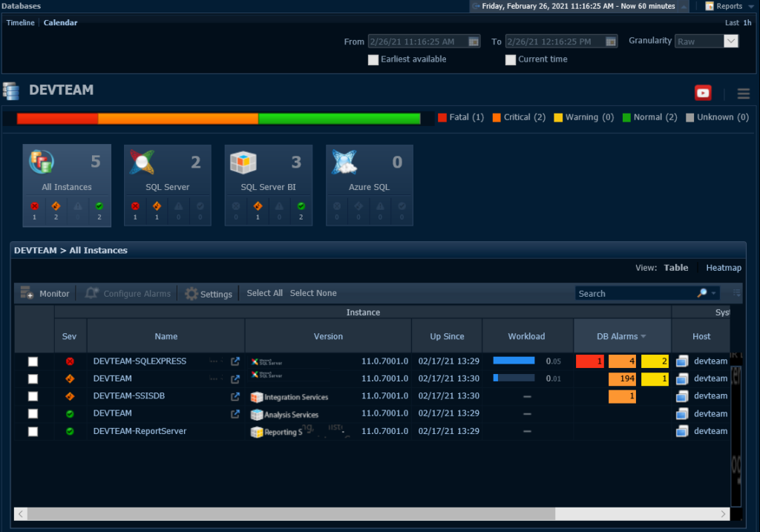This screenshot has height=532, width=760.
Task: Click the SQL Server tile icon
Action: (x=142, y=162)
